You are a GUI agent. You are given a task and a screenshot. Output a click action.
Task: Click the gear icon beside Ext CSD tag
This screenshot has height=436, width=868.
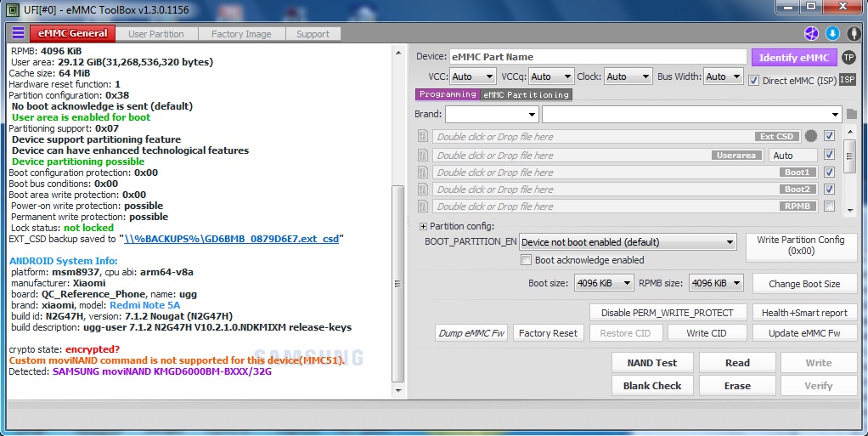[x=811, y=136]
